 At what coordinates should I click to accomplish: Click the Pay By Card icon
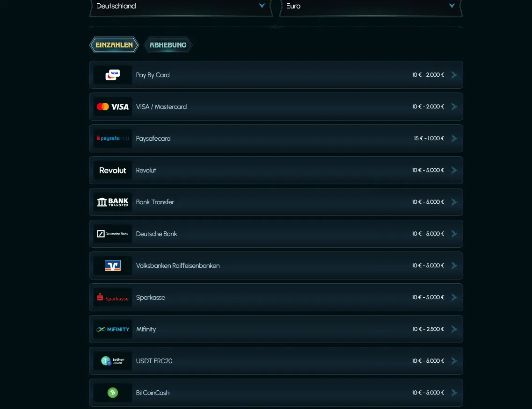coord(113,75)
